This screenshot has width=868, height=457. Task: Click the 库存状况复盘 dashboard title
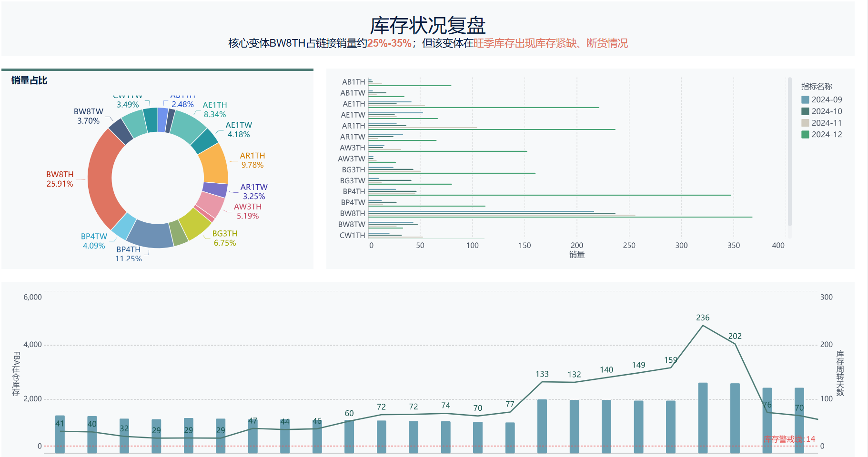point(427,26)
